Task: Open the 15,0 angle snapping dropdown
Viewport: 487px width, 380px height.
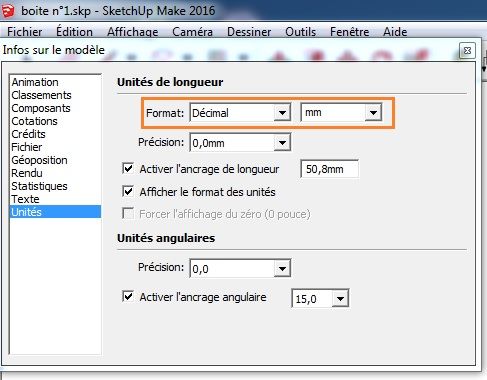Action: coord(320,298)
